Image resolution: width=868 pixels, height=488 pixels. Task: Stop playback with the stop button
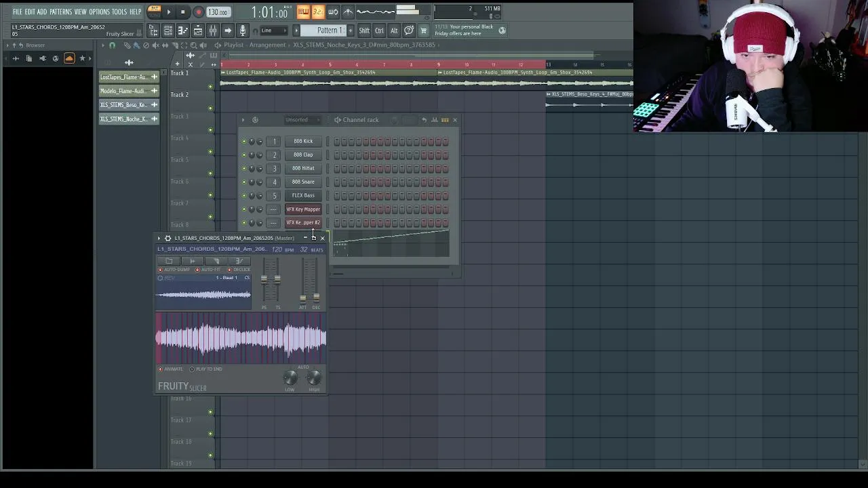(x=183, y=12)
